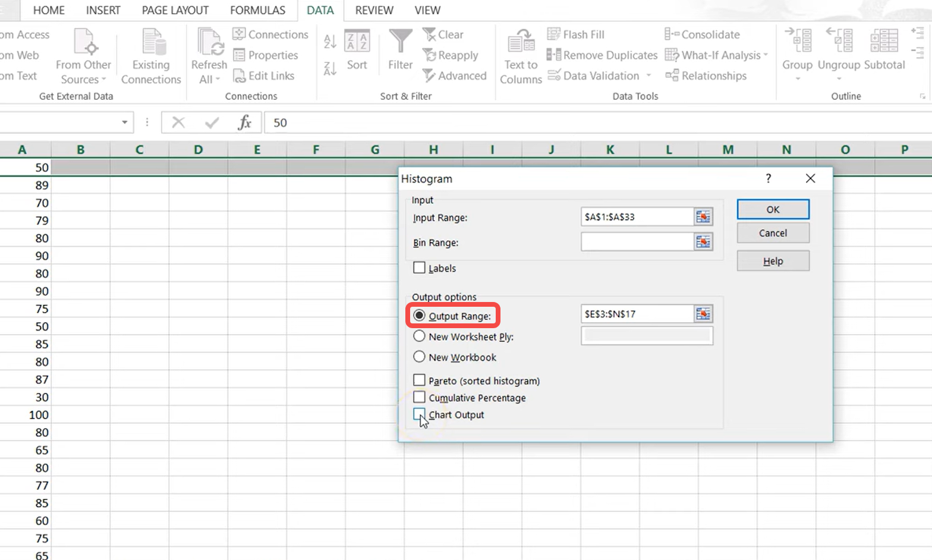This screenshot has height=560, width=932.
Task: Open Relationships
Action: click(706, 75)
